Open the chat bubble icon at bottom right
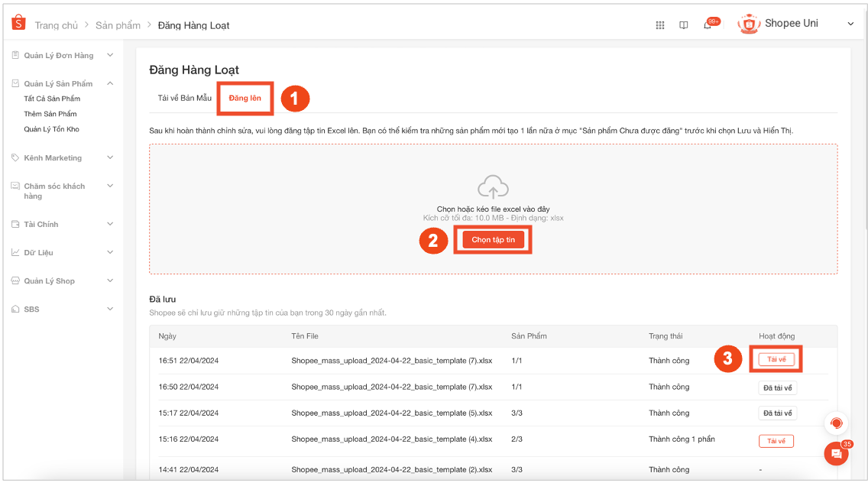Viewport: 868px width, 483px height. tap(836, 453)
